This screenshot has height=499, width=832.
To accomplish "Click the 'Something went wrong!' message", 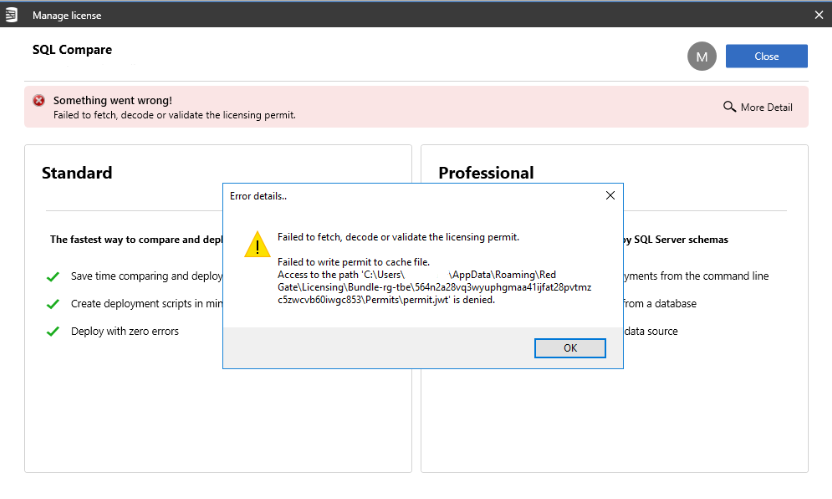I will (x=113, y=100).
